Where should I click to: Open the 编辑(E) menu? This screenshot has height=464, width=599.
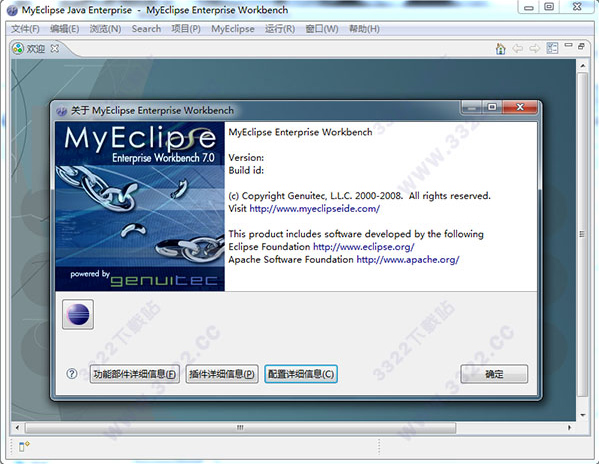(x=65, y=29)
